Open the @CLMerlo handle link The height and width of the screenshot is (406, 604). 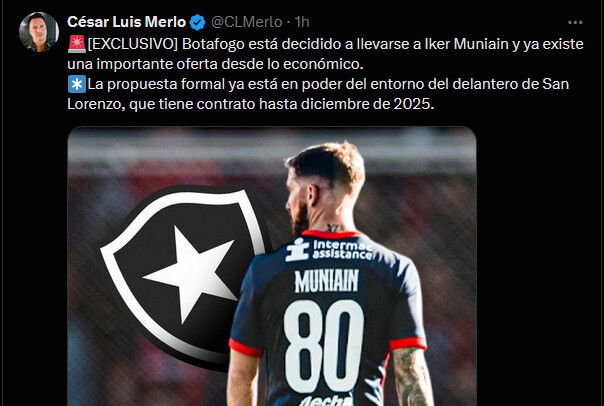pyautogui.click(x=247, y=22)
